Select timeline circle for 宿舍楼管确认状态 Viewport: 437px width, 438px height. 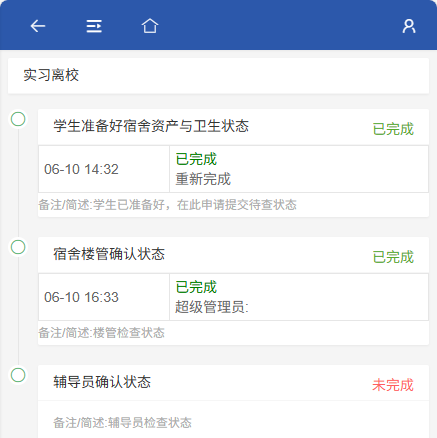click(18, 247)
